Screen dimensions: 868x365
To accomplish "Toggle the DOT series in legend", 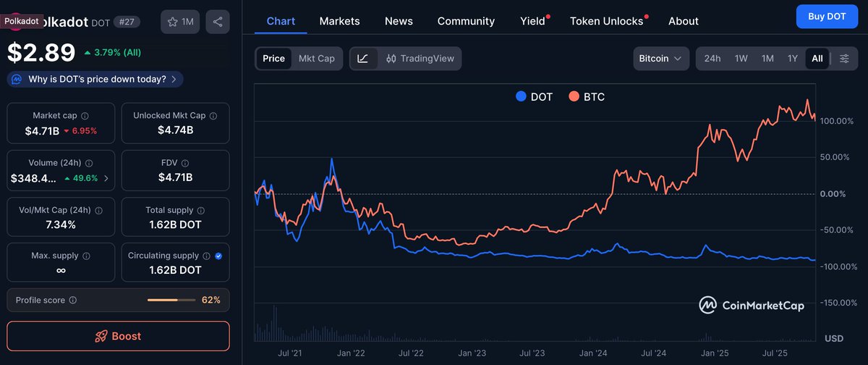I will [534, 96].
